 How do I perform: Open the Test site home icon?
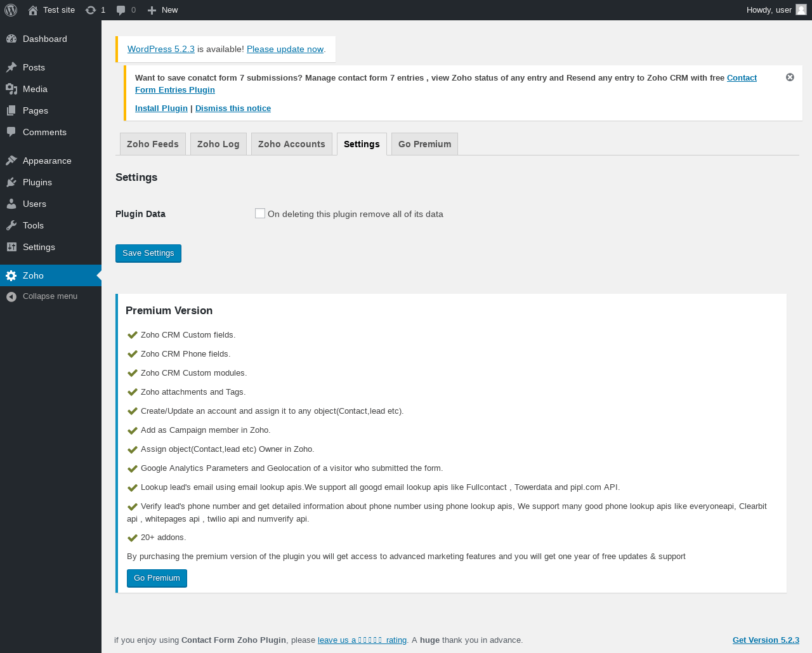(x=33, y=10)
